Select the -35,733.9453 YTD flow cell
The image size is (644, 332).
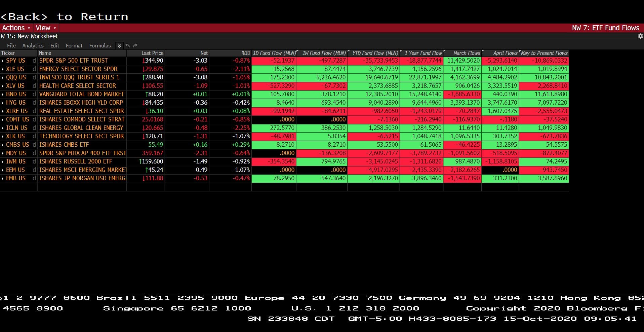pos(374,61)
